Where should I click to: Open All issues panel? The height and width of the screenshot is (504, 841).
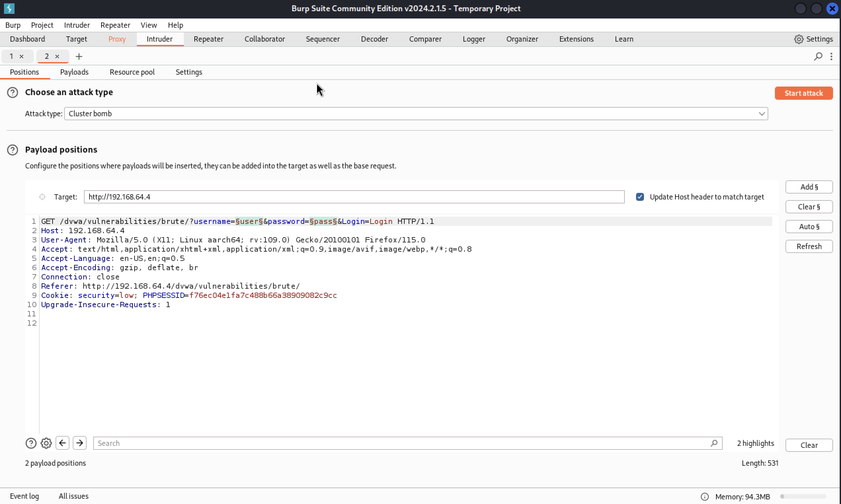click(73, 496)
